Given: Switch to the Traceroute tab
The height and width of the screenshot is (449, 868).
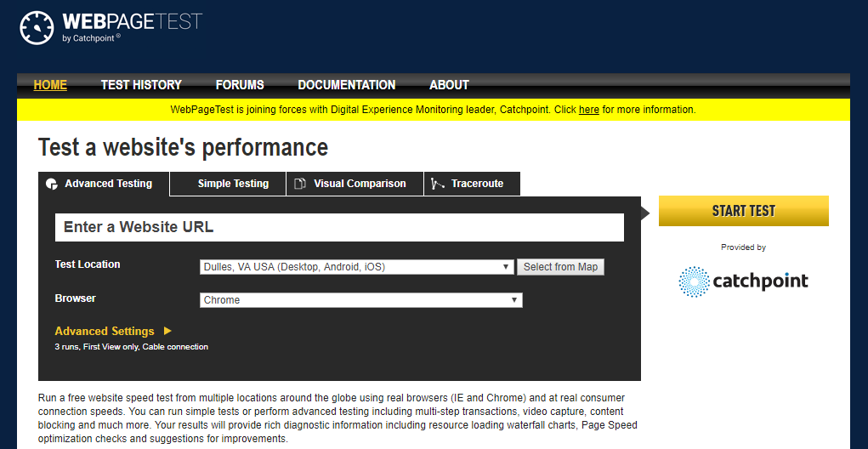Looking at the screenshot, I should (x=472, y=184).
